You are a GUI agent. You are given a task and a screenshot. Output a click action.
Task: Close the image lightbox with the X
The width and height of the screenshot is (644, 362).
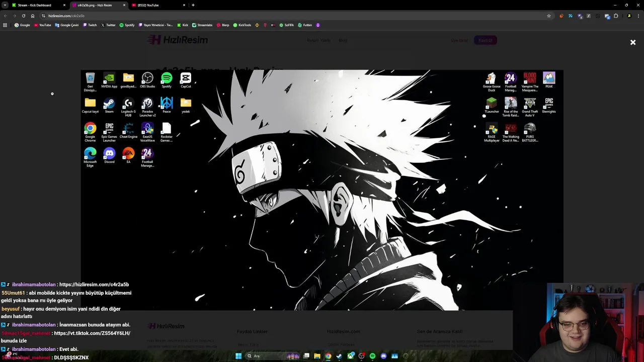[x=633, y=42]
